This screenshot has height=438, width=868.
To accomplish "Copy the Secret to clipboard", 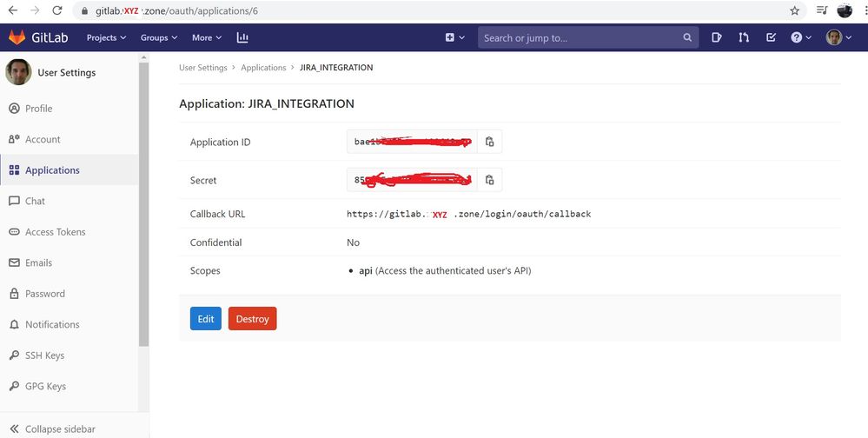I will [x=489, y=180].
